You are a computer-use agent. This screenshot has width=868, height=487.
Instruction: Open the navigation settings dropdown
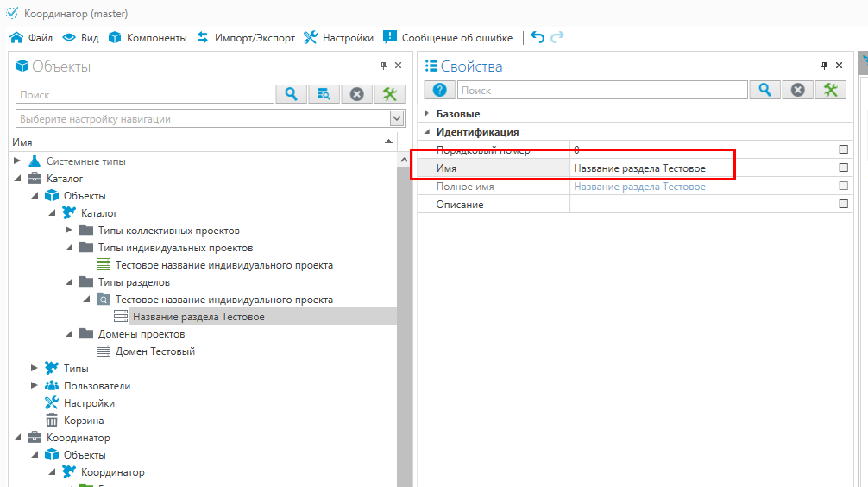click(x=397, y=118)
